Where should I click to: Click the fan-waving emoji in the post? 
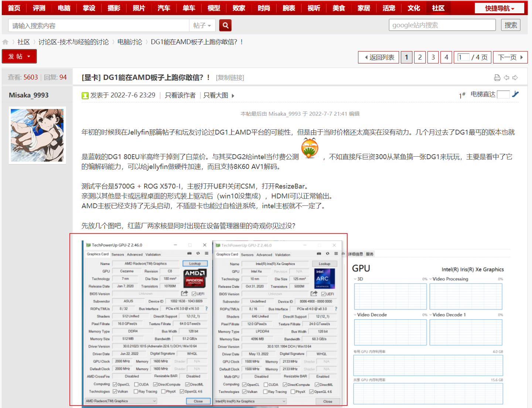[x=310, y=148]
